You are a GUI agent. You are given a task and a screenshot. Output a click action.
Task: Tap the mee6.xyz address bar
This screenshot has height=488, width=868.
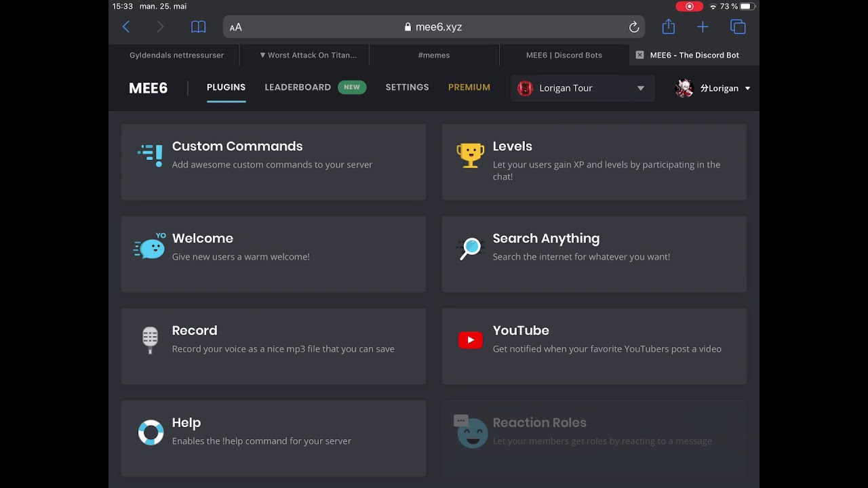tap(434, 27)
